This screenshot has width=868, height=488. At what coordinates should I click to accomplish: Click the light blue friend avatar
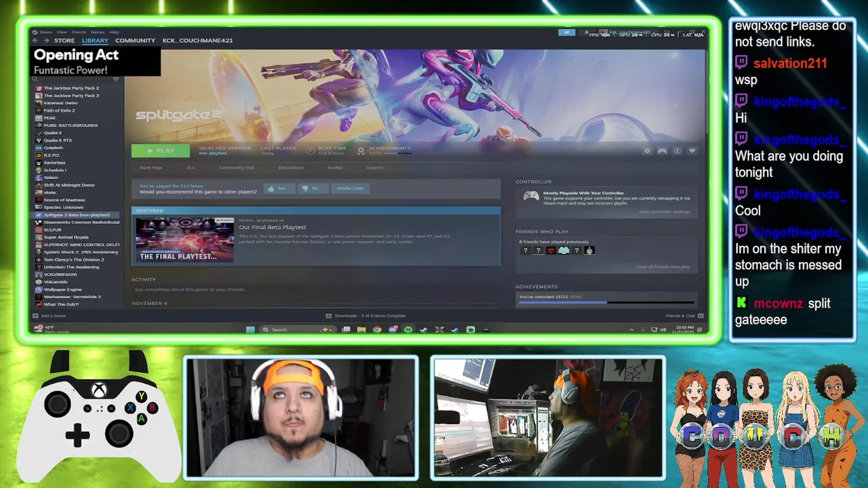pyautogui.click(x=564, y=250)
